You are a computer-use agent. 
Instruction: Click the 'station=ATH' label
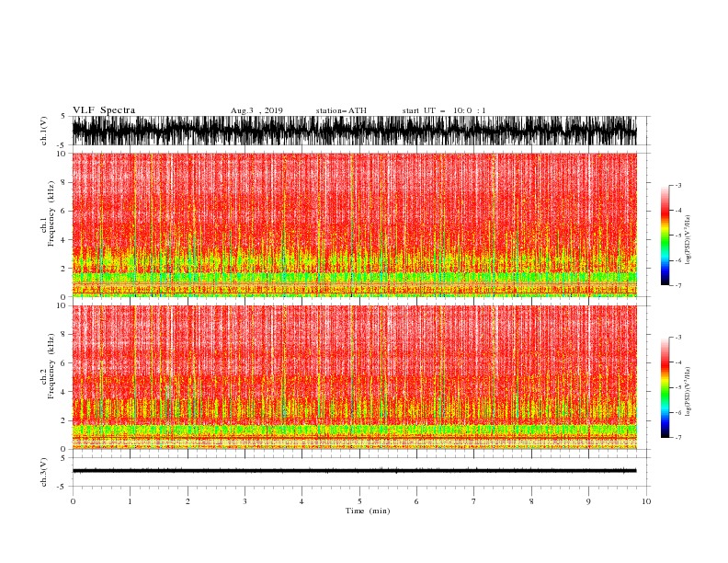[x=341, y=110]
